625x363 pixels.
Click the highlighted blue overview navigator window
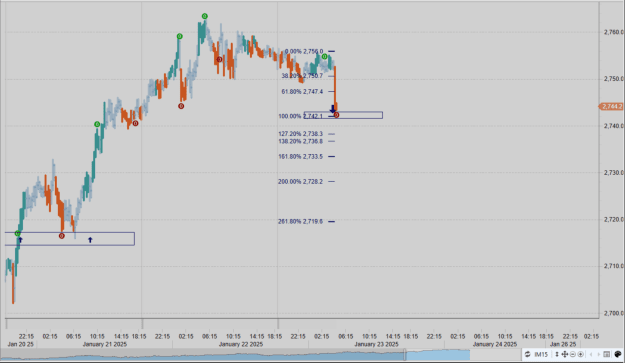pyautogui.click(x=438, y=355)
